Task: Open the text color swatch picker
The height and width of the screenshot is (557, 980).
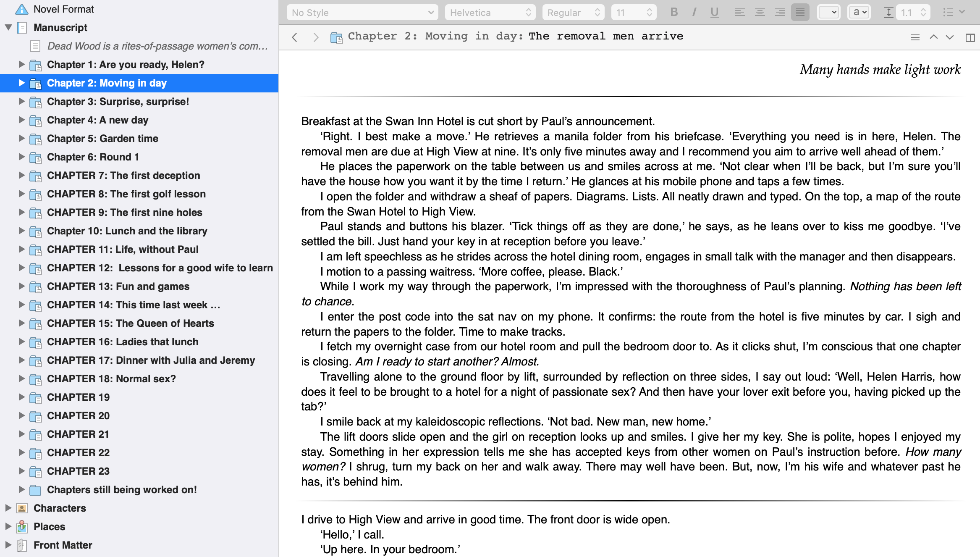Action: 828,12
